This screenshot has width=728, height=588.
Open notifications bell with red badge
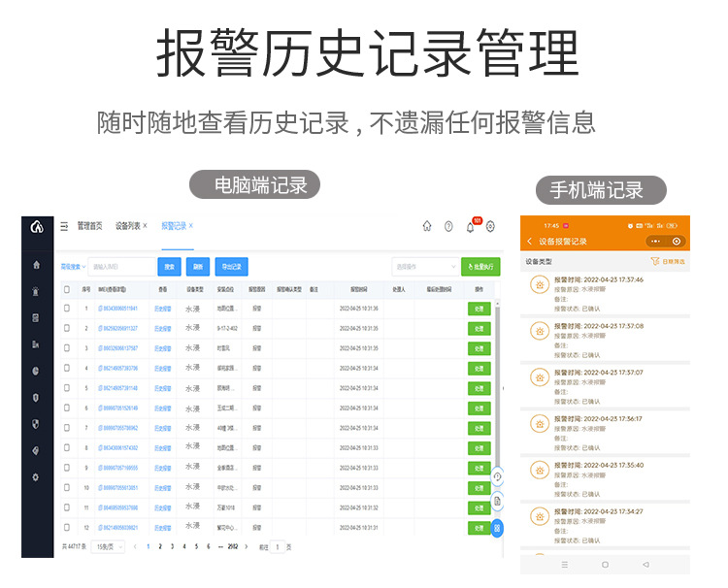click(x=471, y=227)
